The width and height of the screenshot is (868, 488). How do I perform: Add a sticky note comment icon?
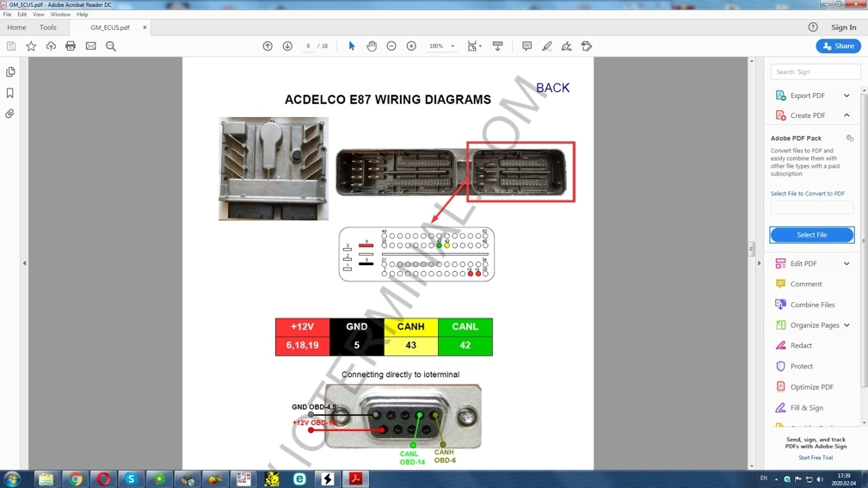(x=527, y=46)
